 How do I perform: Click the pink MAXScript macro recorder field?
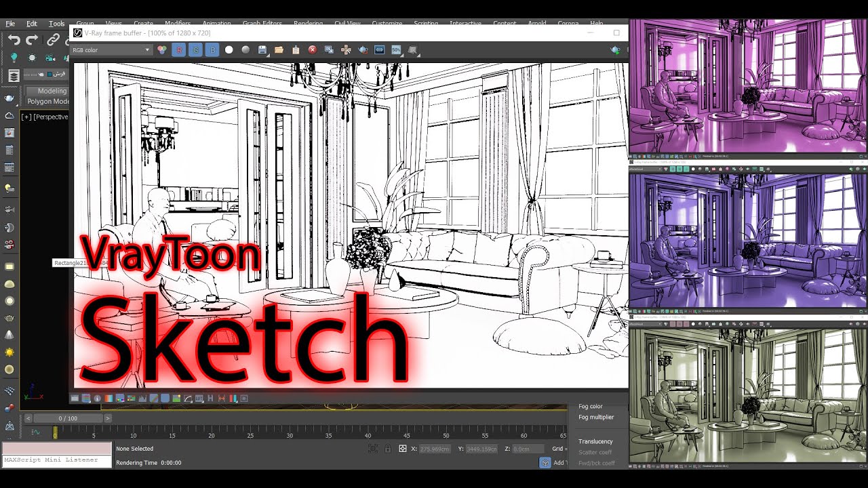pos(57,449)
